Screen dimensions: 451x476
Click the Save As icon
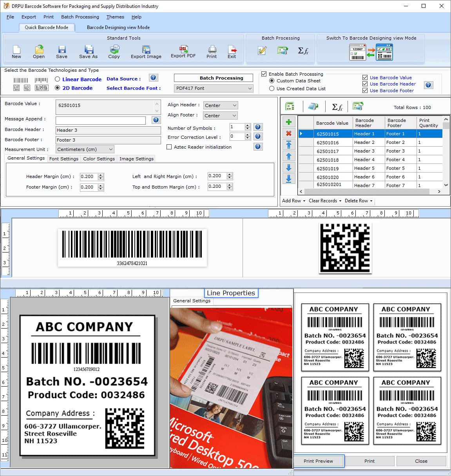(x=89, y=50)
